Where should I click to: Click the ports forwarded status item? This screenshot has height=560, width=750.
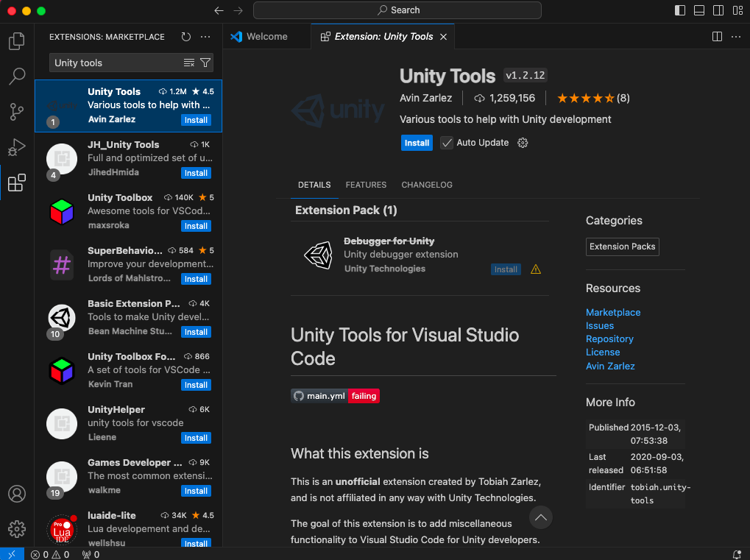click(x=91, y=554)
